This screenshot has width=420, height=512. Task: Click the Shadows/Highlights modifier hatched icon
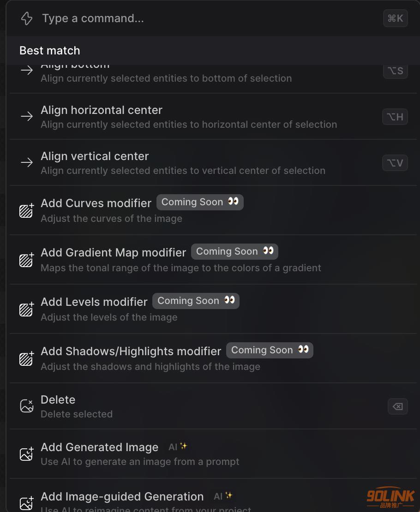[x=26, y=358]
